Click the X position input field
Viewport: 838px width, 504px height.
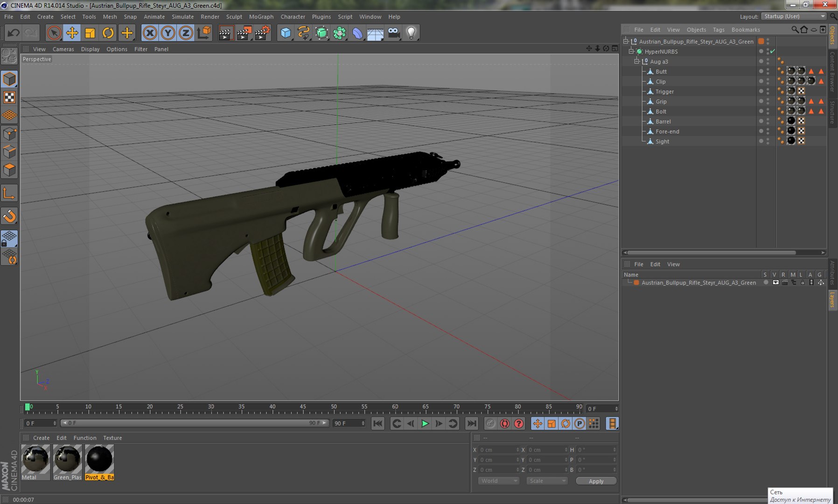pyautogui.click(x=498, y=450)
